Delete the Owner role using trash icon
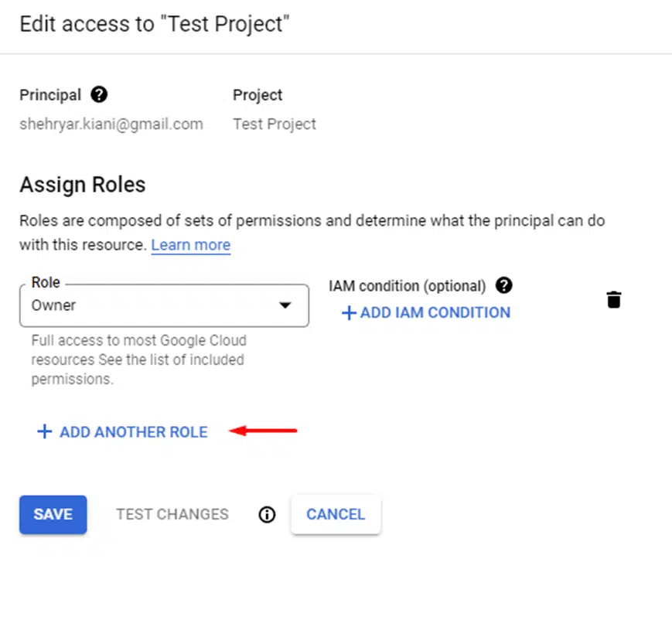This screenshot has width=672, height=627. coord(614,299)
